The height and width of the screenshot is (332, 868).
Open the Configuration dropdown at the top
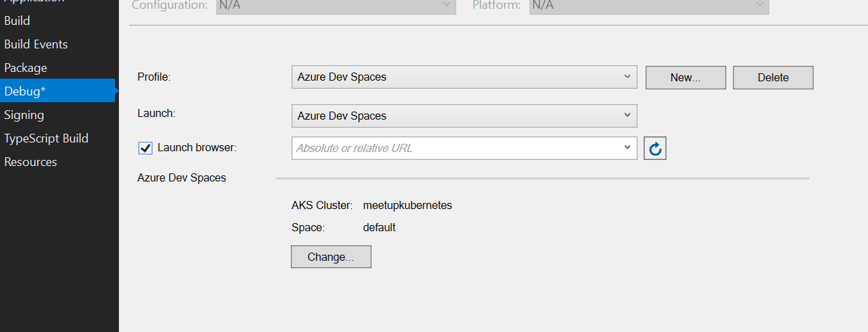(336, 5)
